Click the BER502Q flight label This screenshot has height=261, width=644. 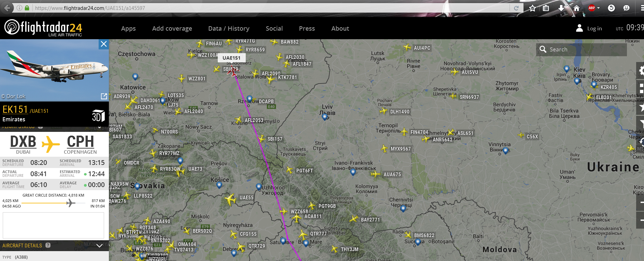pos(202,231)
